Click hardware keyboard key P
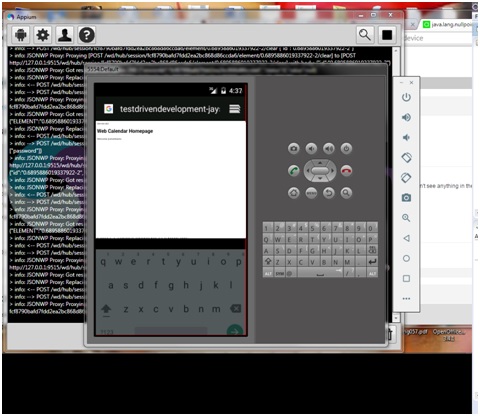Screen dimensions: 480x416 (371, 240)
